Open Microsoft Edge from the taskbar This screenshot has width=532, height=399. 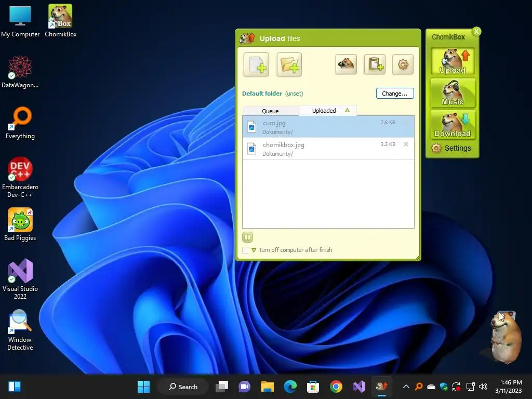[x=290, y=387]
